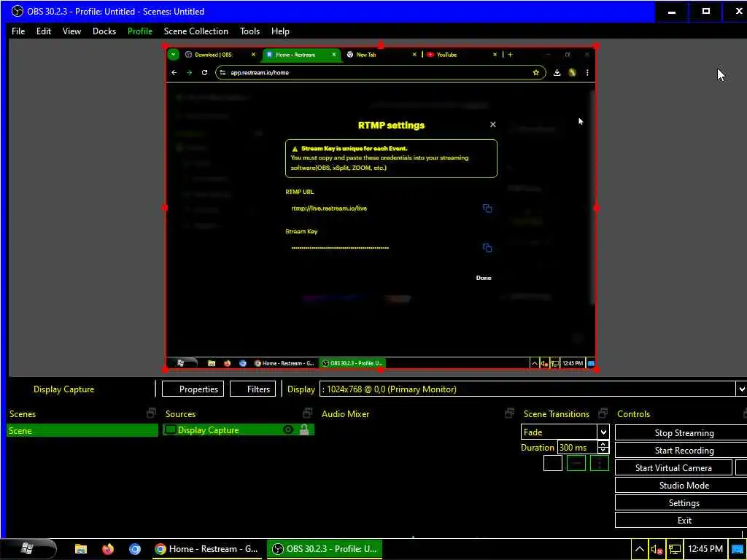
Task: Toggle Display Capture visibility eye
Action: [x=287, y=429]
